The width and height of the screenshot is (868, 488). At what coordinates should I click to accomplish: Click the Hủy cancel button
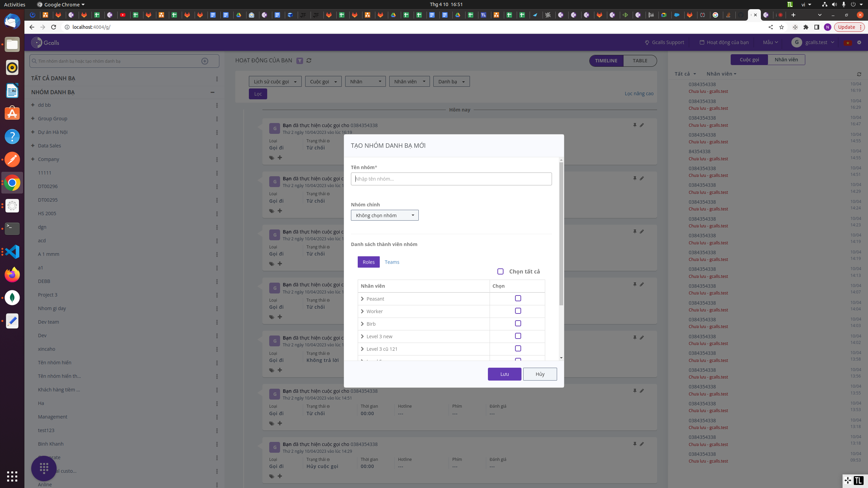(x=540, y=374)
